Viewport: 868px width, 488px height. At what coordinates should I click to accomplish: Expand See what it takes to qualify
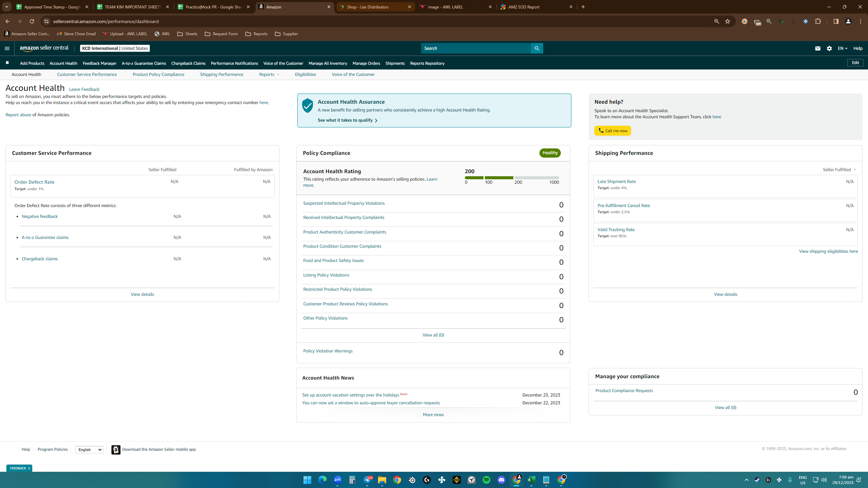(348, 120)
